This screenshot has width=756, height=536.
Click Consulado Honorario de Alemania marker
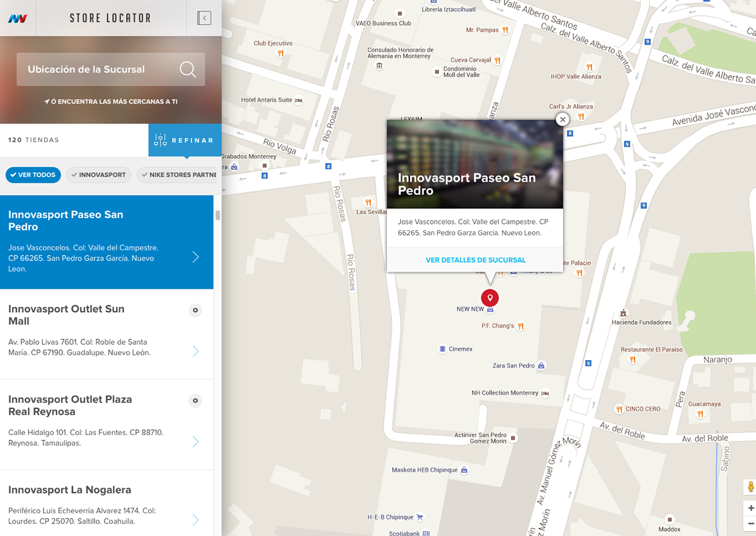[x=379, y=66]
